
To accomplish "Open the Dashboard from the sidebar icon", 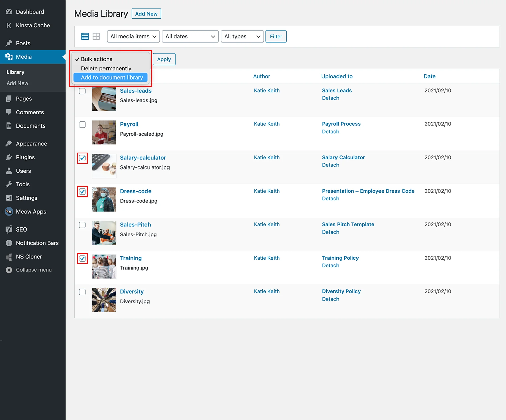I will pyautogui.click(x=9, y=11).
